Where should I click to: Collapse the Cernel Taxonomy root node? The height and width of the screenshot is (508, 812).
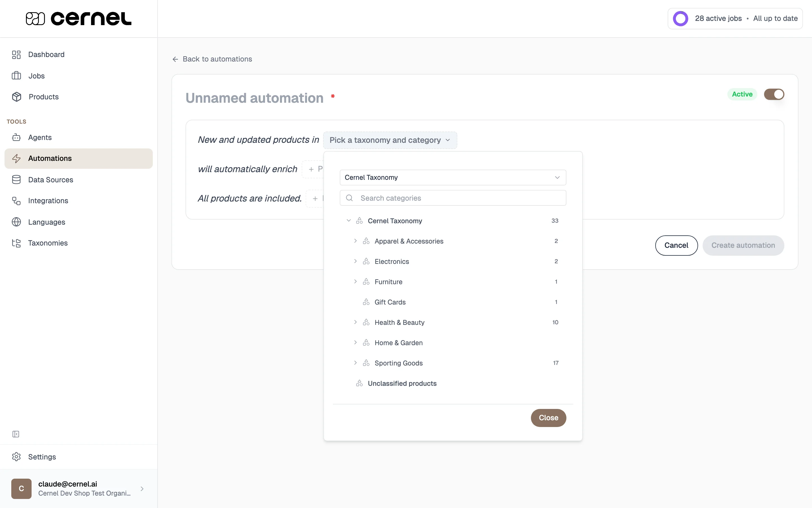pos(348,221)
